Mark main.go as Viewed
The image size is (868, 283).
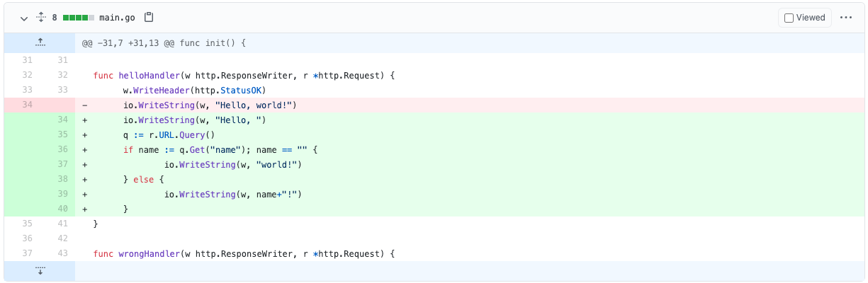point(789,18)
